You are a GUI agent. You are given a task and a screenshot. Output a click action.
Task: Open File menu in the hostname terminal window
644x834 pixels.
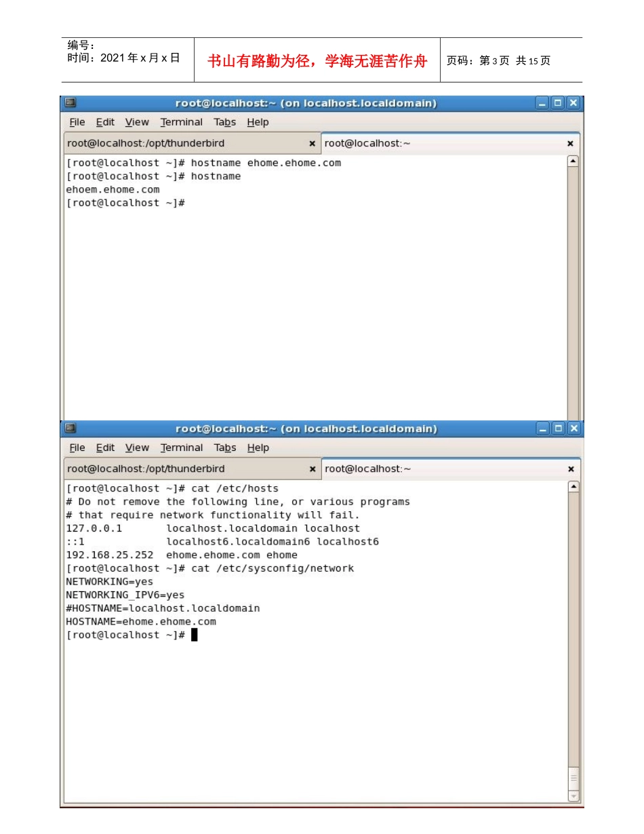tap(77, 122)
